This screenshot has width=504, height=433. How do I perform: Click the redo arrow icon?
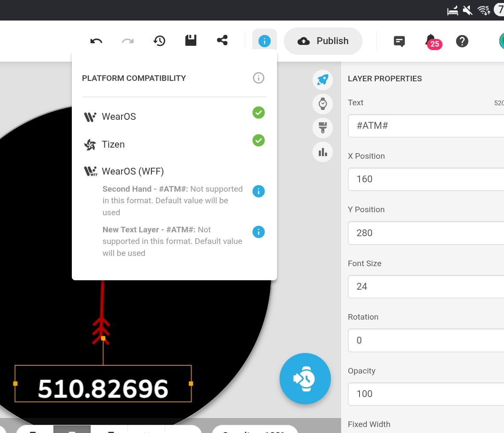(x=128, y=41)
